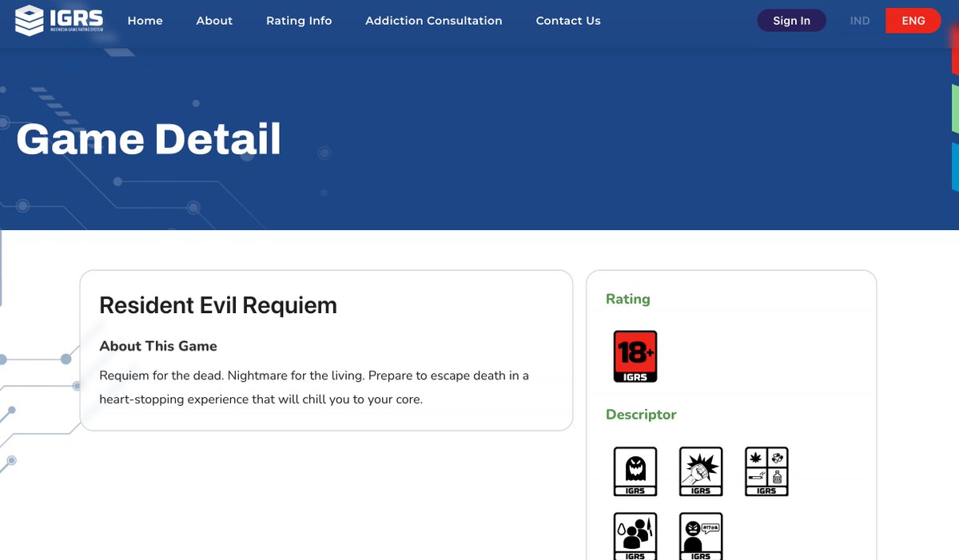Switch the language to IND
This screenshot has width=959, height=560.
click(x=860, y=21)
